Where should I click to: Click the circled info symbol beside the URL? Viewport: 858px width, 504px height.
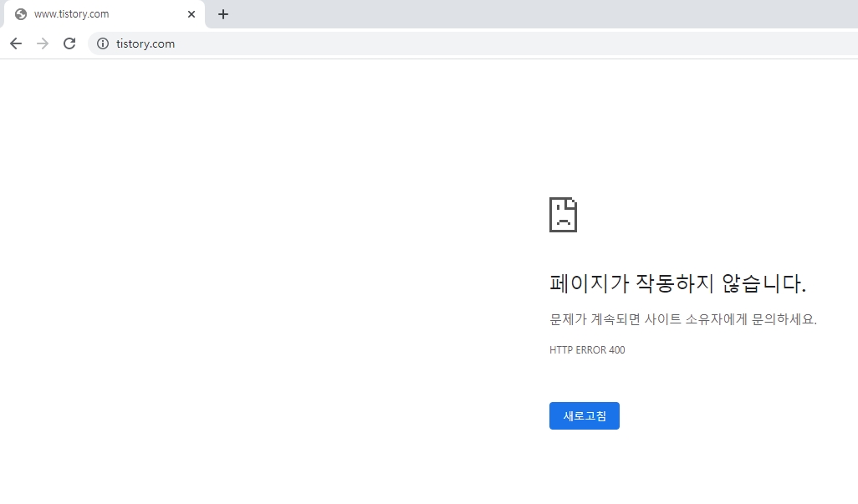coord(102,43)
